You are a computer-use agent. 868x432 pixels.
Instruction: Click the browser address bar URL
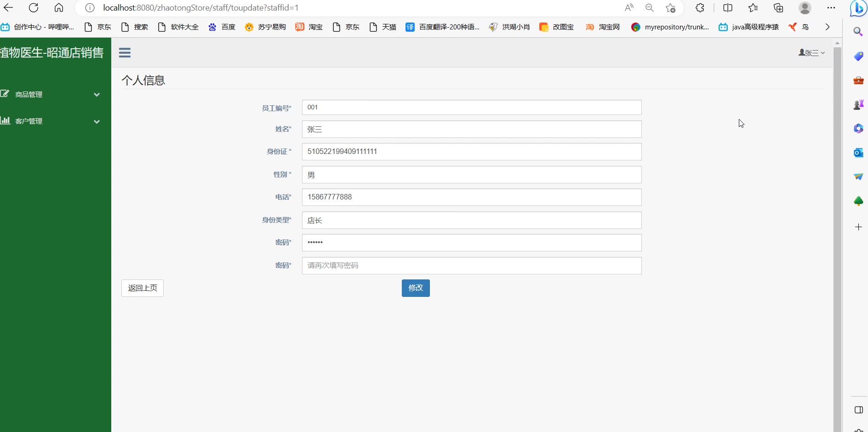(201, 8)
